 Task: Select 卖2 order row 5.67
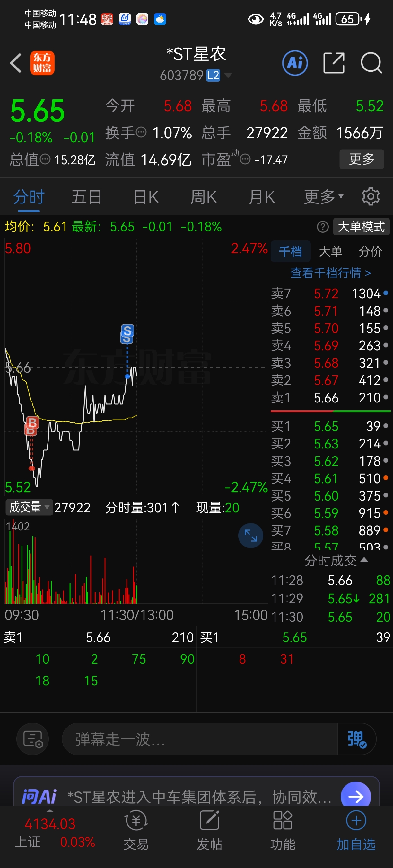pyautogui.click(x=330, y=380)
